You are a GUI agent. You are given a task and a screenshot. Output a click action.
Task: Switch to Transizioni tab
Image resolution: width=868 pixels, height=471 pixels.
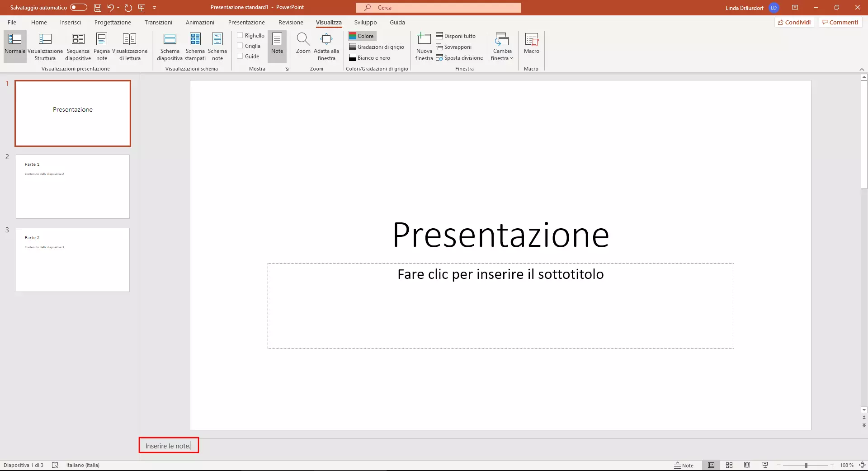[x=158, y=22]
